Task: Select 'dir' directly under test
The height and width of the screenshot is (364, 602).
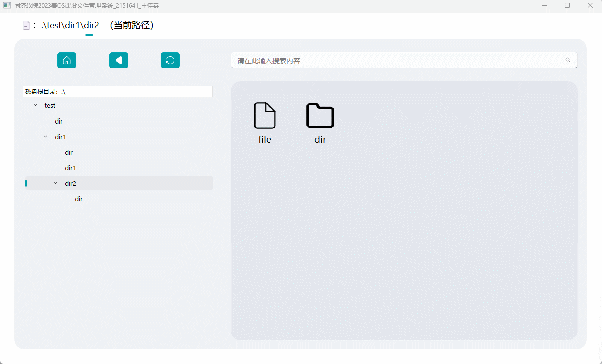Action: point(59,121)
